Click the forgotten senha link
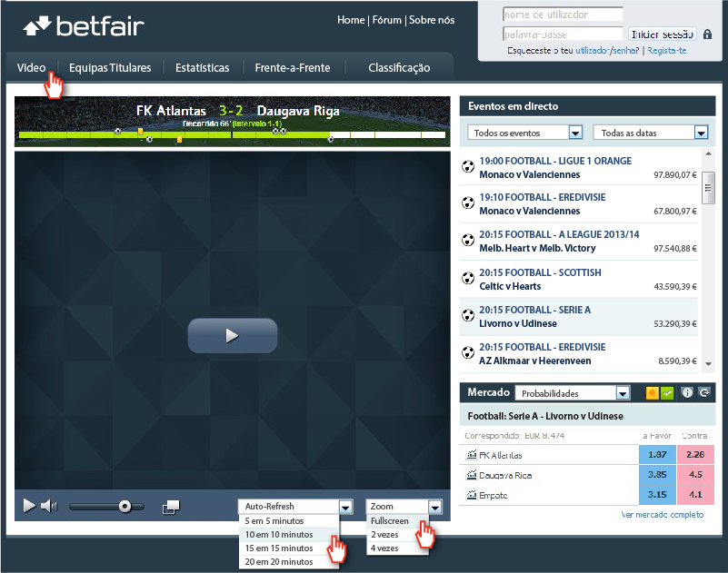Screen dimensions: 728x573 point(625,51)
